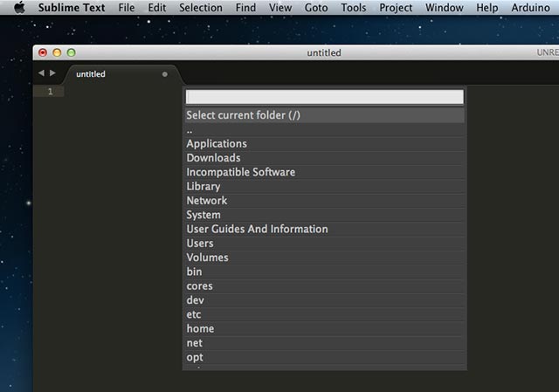The height and width of the screenshot is (392, 559).
Task: Open the File menu
Action: pos(127,8)
